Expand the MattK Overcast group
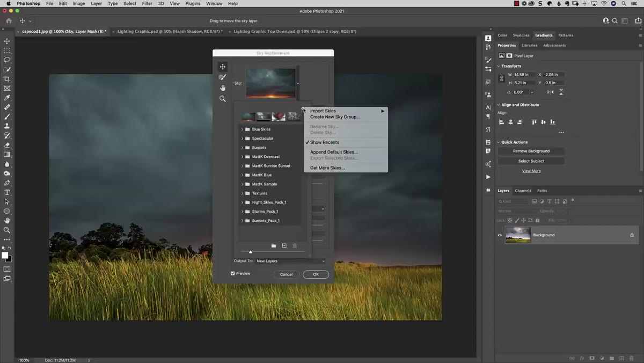The height and width of the screenshot is (363, 644). pos(242,157)
